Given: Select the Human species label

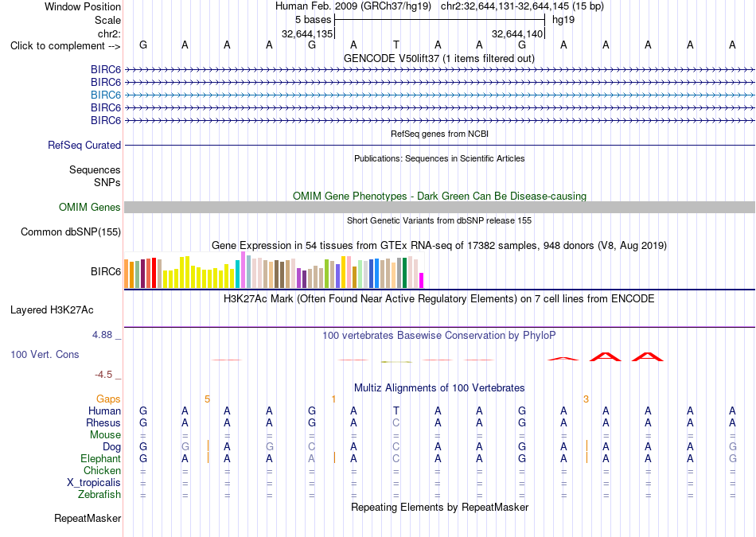Looking at the screenshot, I should click(104, 411).
